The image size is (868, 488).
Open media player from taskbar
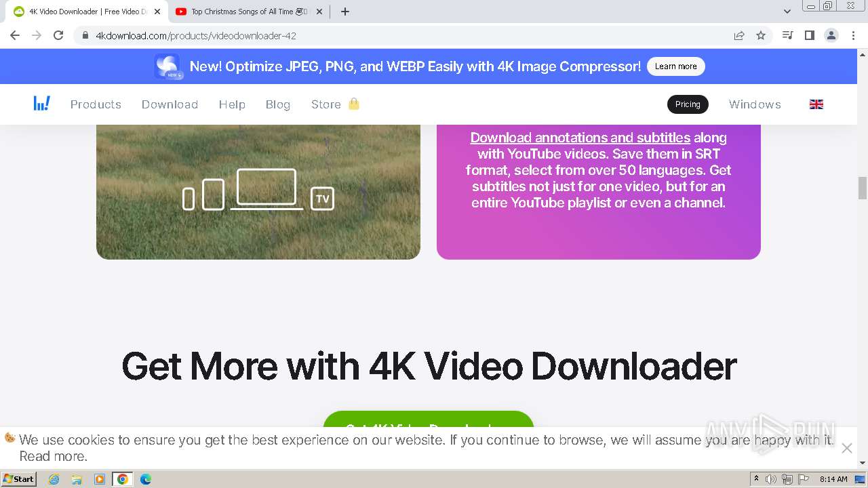[99, 479]
